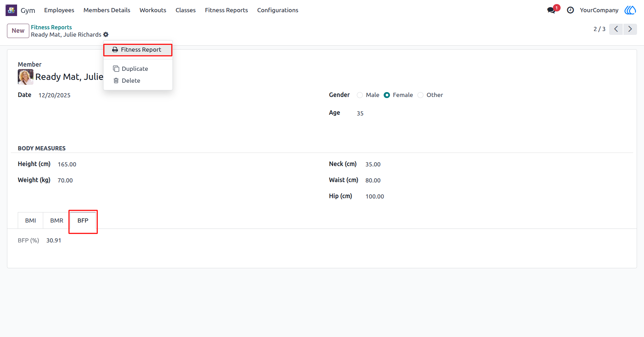Click the Hip value 100.00
This screenshot has width=644, height=337.
pyautogui.click(x=375, y=196)
